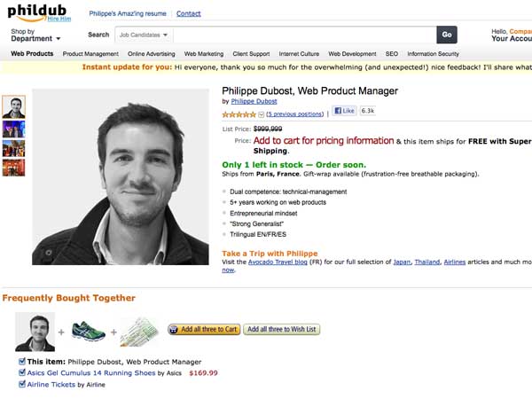Open the Job Candidates search category dropdown
The height and width of the screenshot is (399, 532).
pos(142,35)
